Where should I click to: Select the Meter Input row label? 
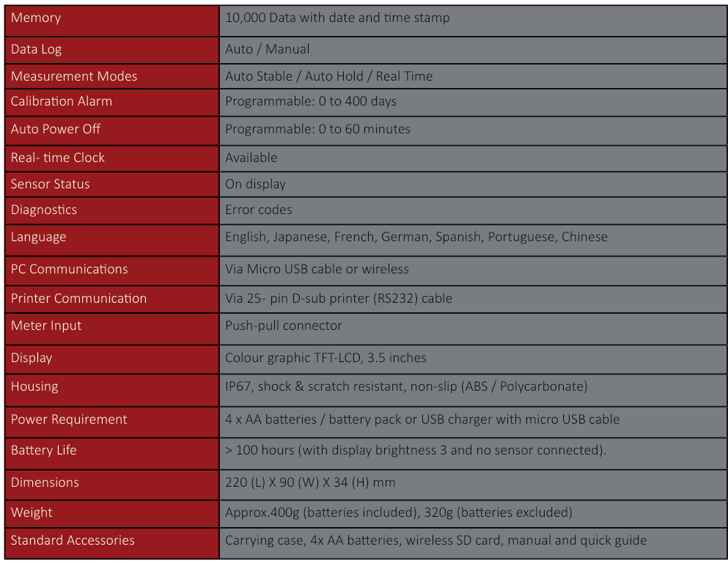click(46, 326)
